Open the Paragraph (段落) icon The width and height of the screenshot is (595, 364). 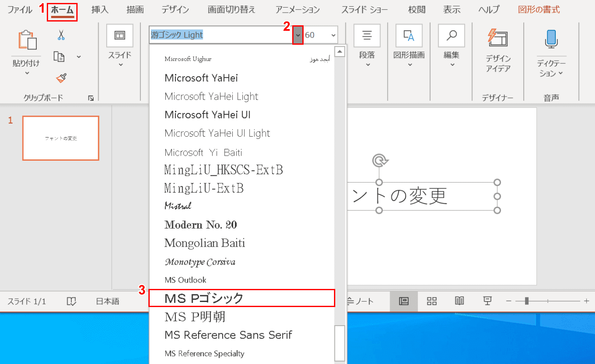[367, 35]
